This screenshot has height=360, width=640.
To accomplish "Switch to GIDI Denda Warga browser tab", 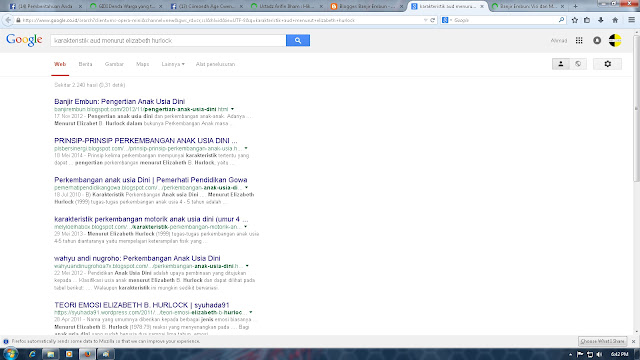I will pyautogui.click(x=126, y=6).
